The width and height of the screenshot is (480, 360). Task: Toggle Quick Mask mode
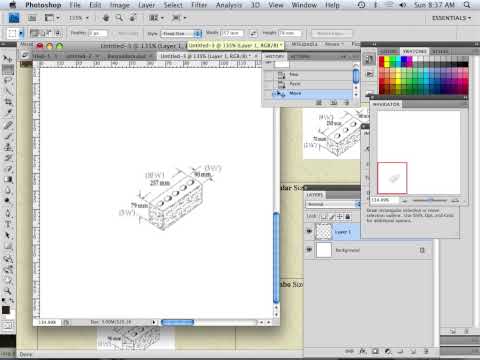click(x=8, y=325)
